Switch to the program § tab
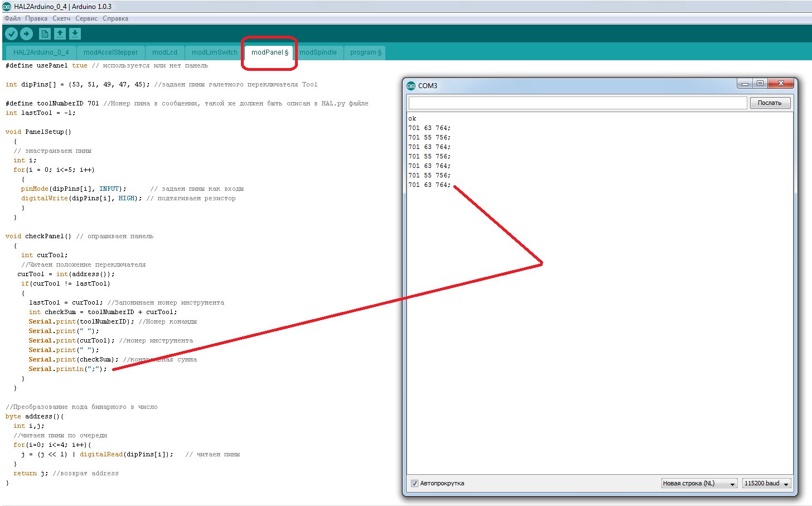 click(x=366, y=52)
